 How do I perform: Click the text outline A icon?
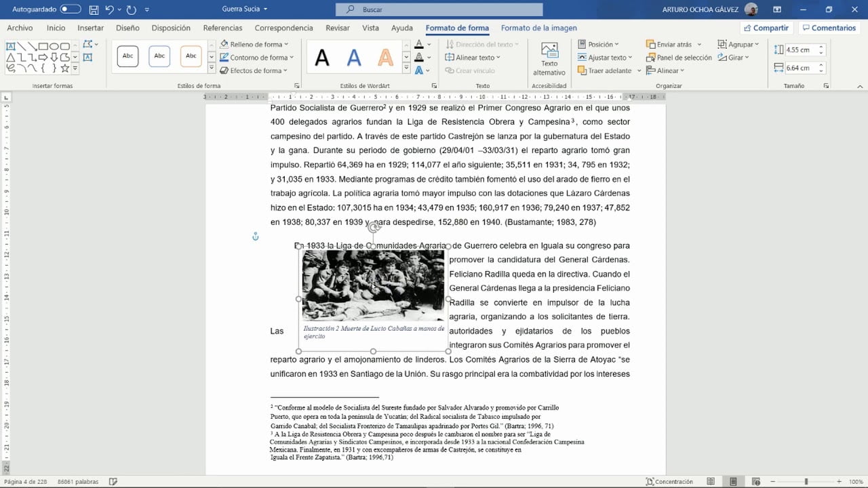[419, 58]
